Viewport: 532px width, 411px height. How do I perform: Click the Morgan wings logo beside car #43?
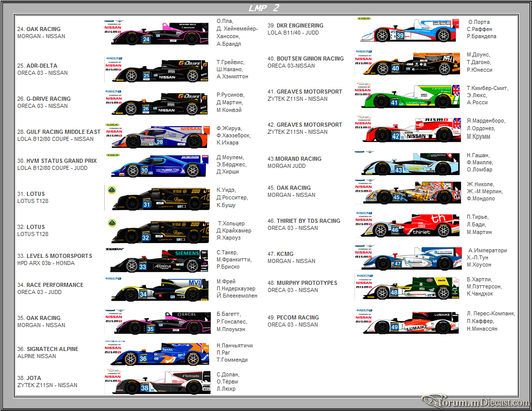(364, 152)
